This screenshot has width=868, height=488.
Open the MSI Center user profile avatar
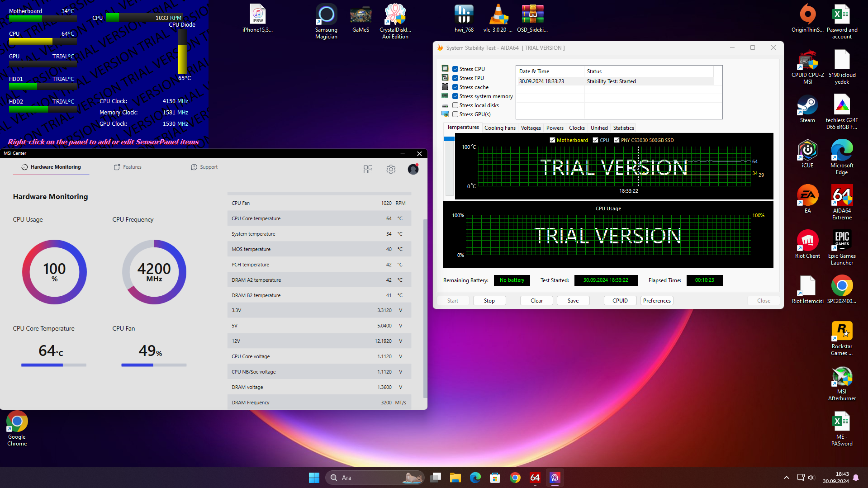point(413,169)
